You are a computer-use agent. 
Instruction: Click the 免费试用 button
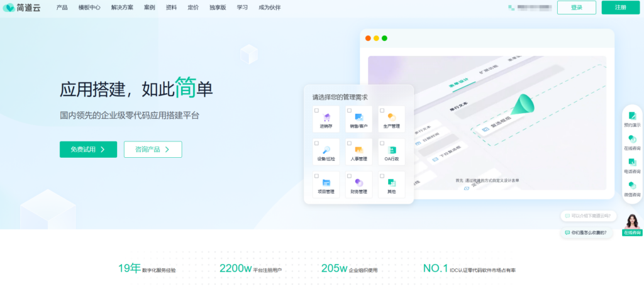tap(88, 150)
